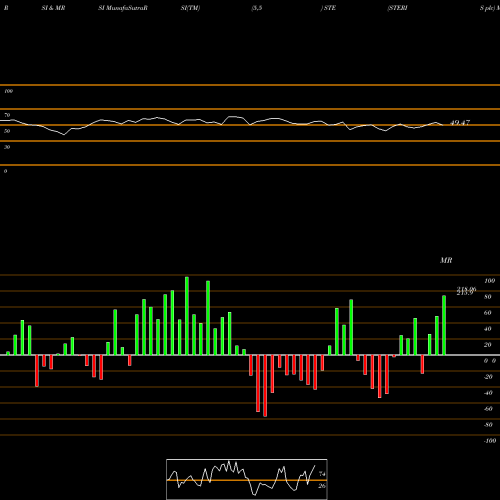
Task: Select the deepest red MR bar
Action: [265, 386]
